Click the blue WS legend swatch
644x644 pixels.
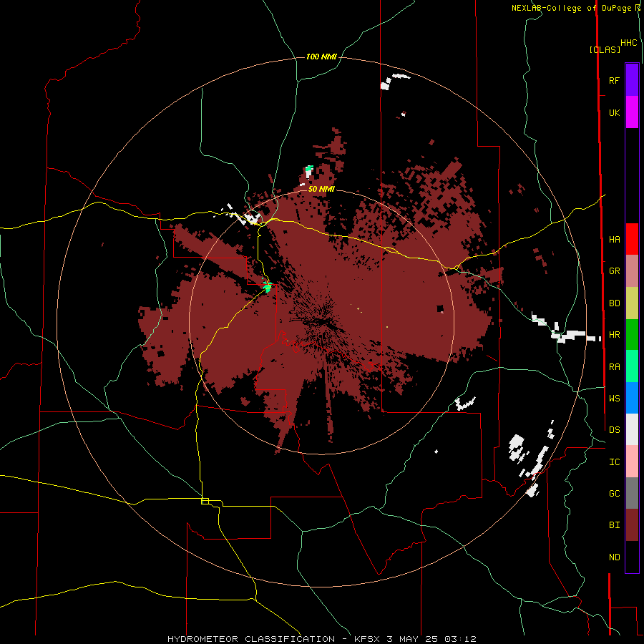click(x=632, y=398)
